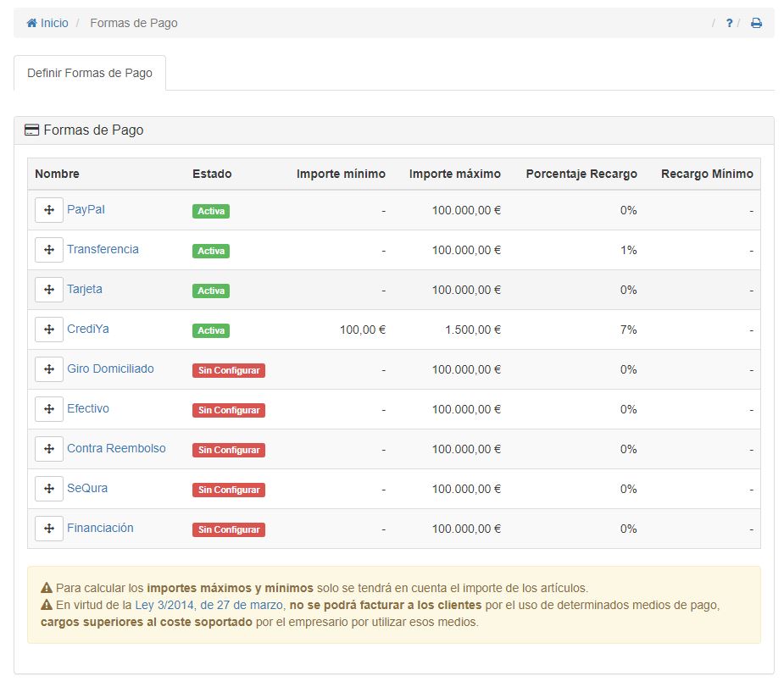Image resolution: width=784 pixels, height=687 pixels.
Task: Click the move handle for Financiación row
Action: click(x=49, y=529)
